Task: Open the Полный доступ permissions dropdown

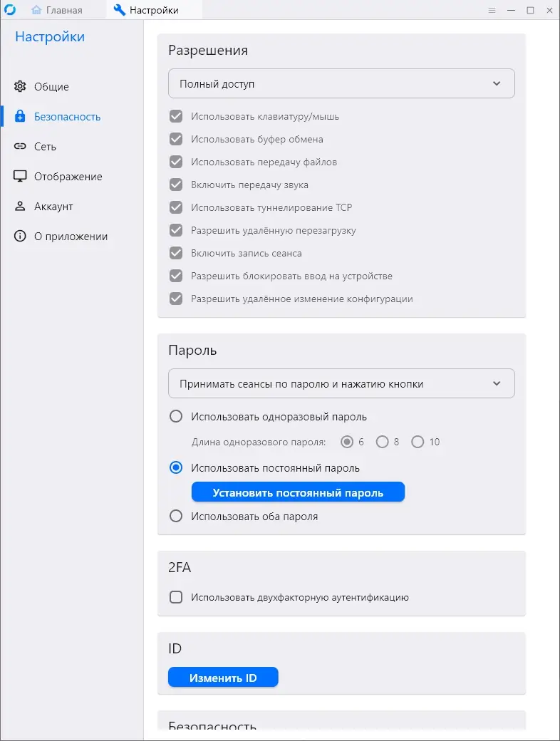Action: 341,84
